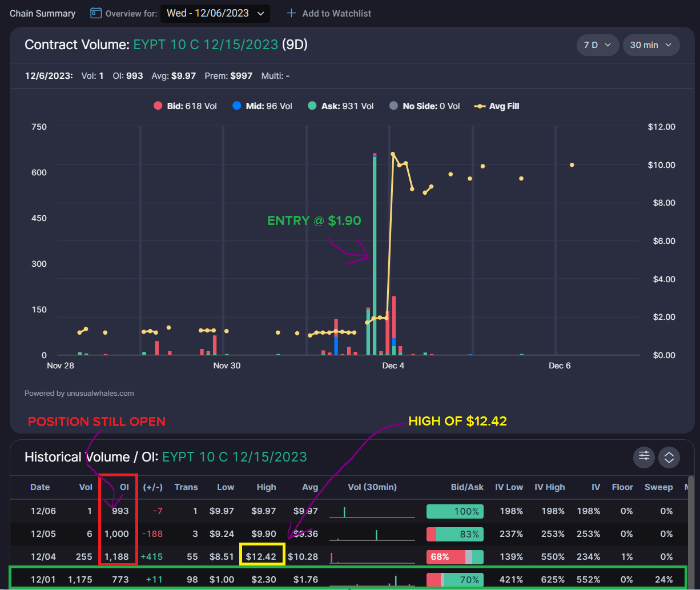Sort the table by the High column header
The image size is (700, 590).
(266, 487)
